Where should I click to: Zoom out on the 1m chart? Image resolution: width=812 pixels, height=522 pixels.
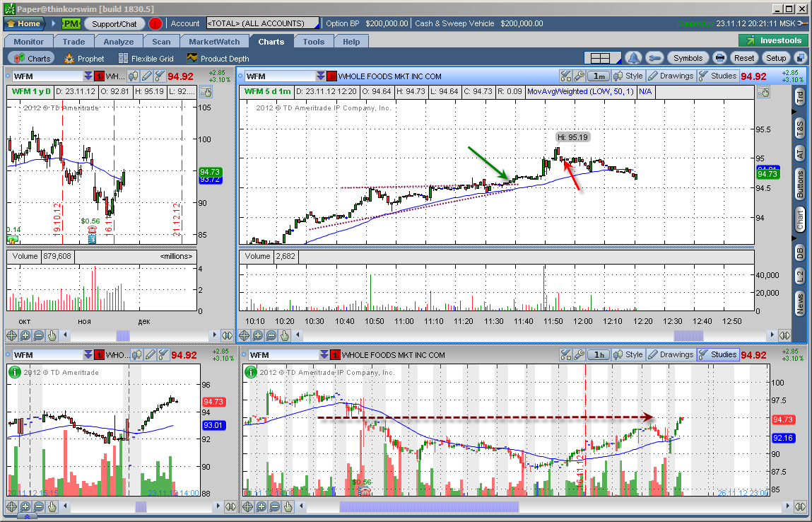pos(271,335)
